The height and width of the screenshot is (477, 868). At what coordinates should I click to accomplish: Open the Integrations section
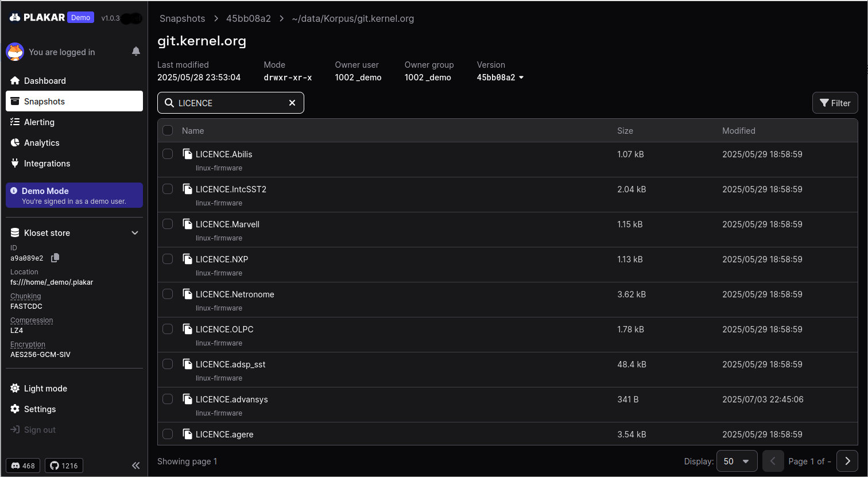[x=45, y=163]
